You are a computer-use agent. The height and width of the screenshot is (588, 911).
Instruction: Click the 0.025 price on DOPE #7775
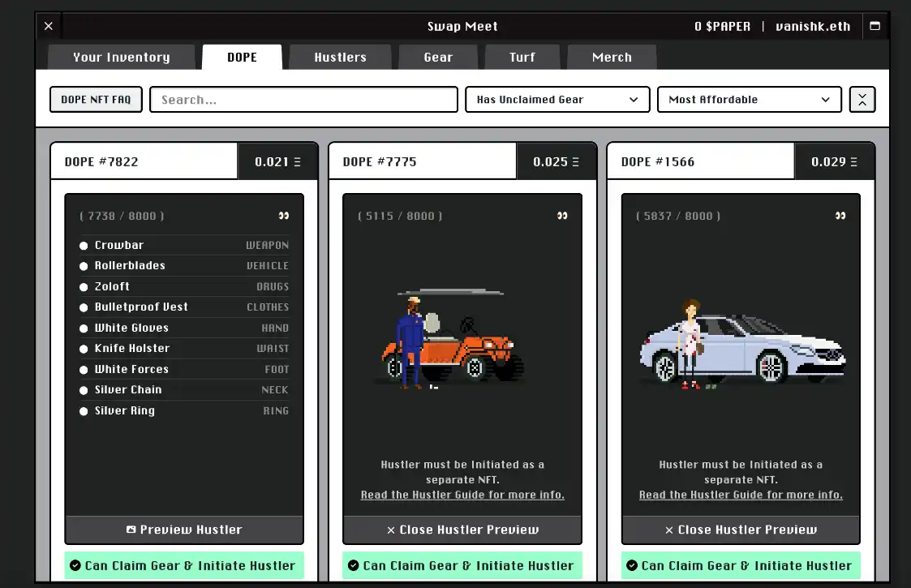[x=556, y=161]
